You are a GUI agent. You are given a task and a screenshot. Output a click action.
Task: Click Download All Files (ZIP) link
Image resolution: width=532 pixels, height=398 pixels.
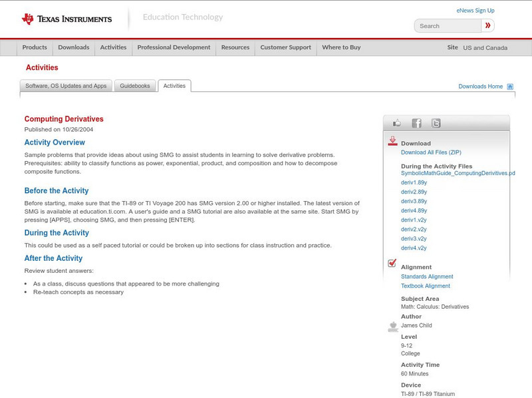[x=431, y=152]
